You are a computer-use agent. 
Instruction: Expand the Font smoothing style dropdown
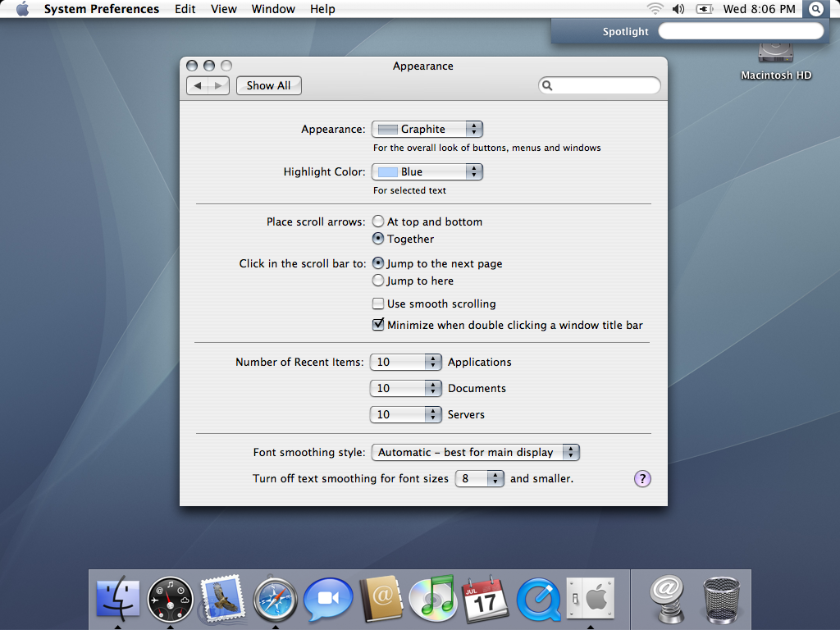tap(476, 452)
